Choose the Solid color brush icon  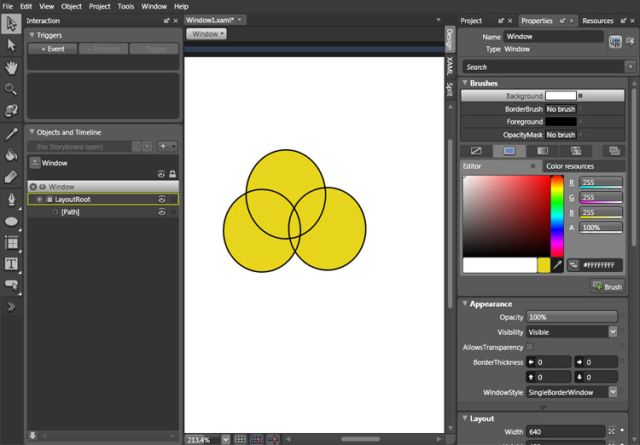tap(509, 151)
